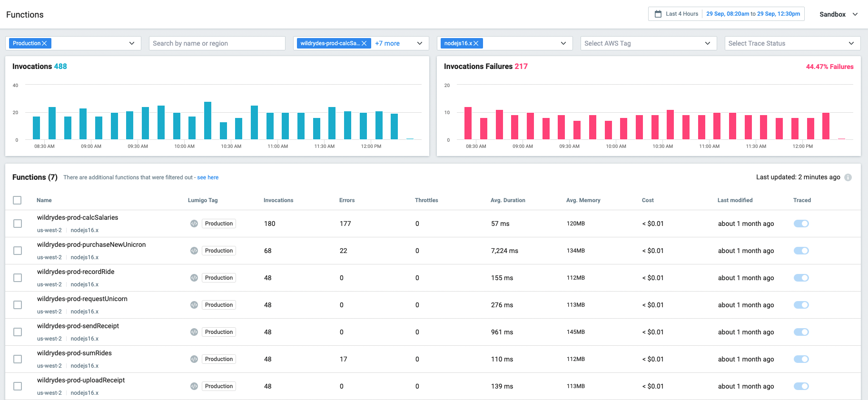Image resolution: width=868 pixels, height=400 pixels.
Task: Select the wildrydes-prod-uploadReceipt row checkbox
Action: click(x=18, y=386)
